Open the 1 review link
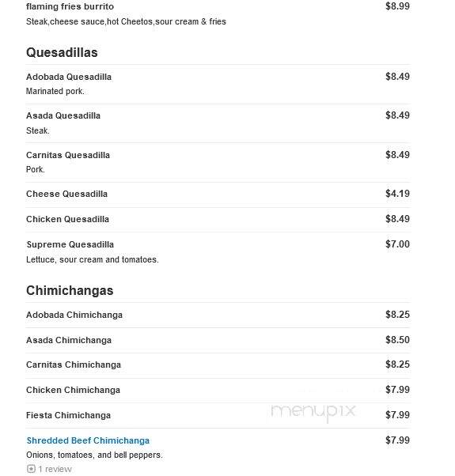The image size is (455, 476). tap(55, 469)
